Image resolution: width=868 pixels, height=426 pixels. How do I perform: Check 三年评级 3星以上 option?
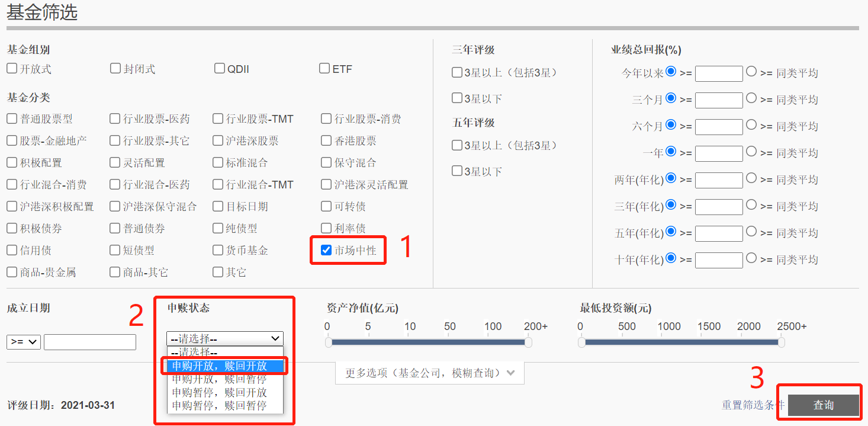[456, 72]
